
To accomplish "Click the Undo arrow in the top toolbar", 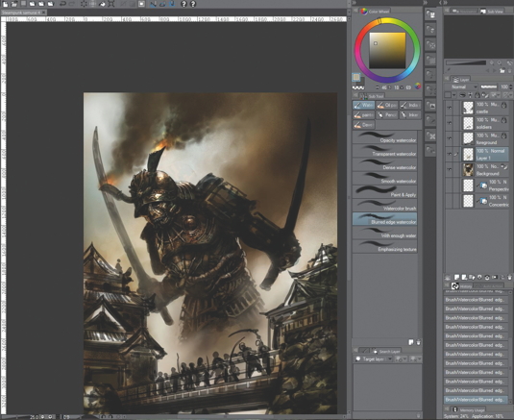I will (x=63, y=4).
